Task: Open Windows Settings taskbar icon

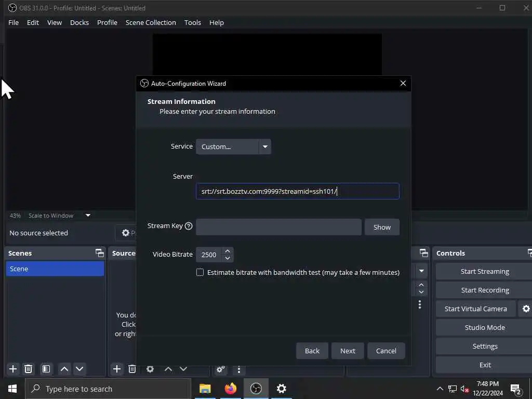Action: click(282, 389)
